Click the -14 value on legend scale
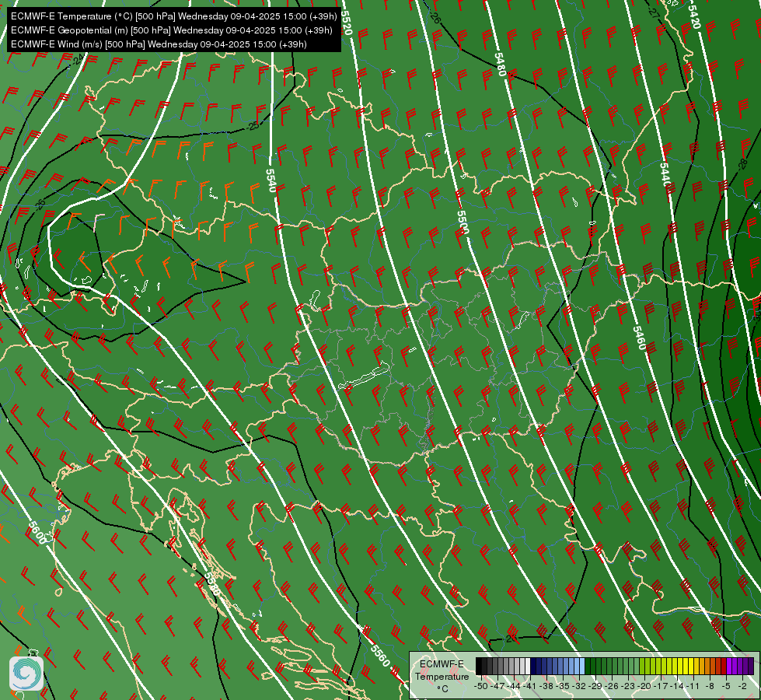 [677, 686]
